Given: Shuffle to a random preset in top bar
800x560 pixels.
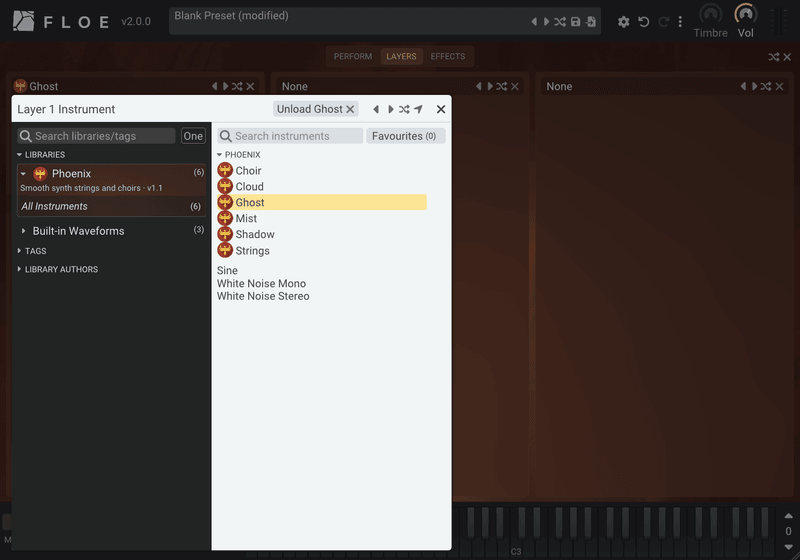Looking at the screenshot, I should [560, 21].
